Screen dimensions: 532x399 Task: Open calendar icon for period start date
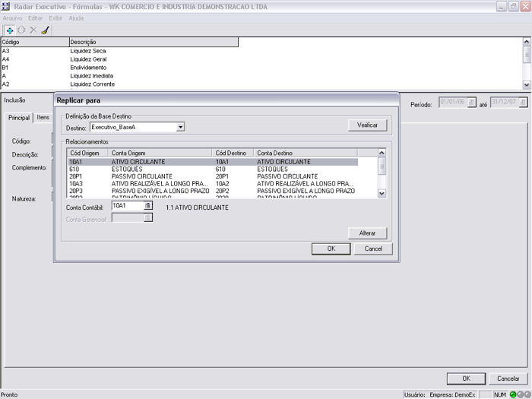[472, 103]
